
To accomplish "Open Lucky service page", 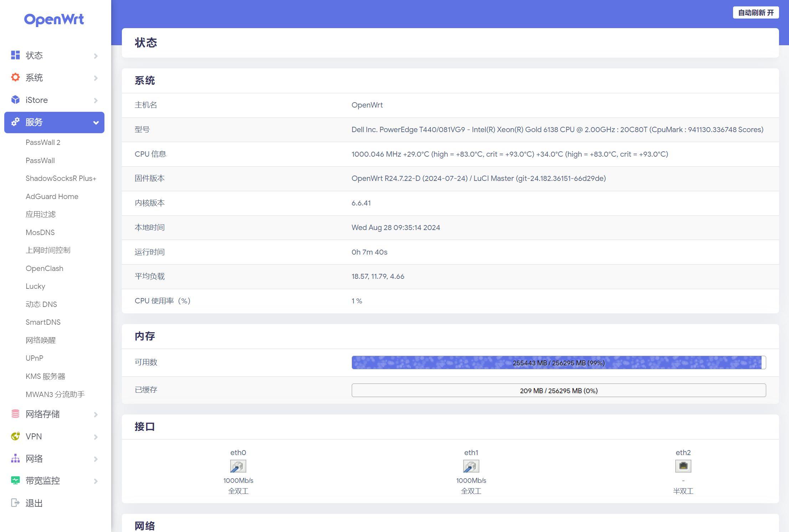I will point(35,286).
